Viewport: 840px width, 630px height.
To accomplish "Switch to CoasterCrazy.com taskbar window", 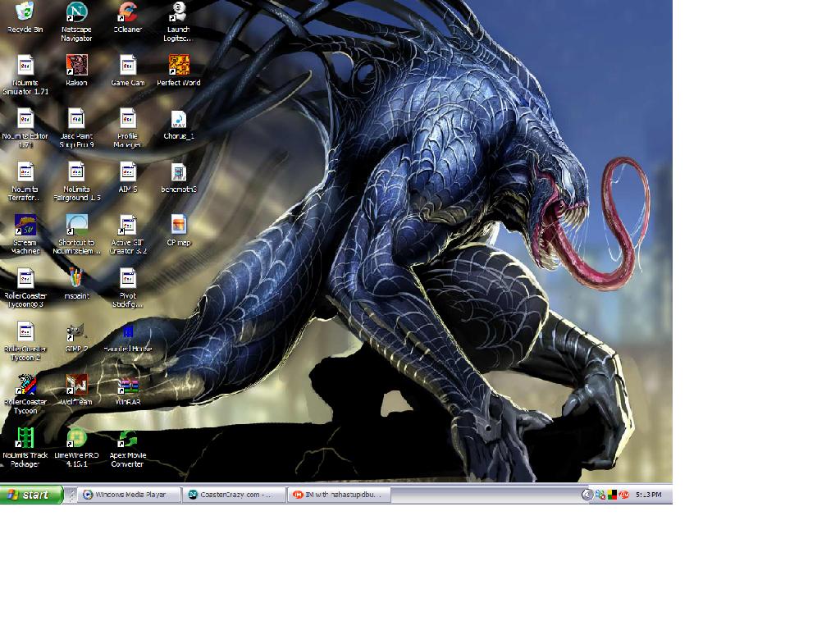I will click(x=234, y=495).
